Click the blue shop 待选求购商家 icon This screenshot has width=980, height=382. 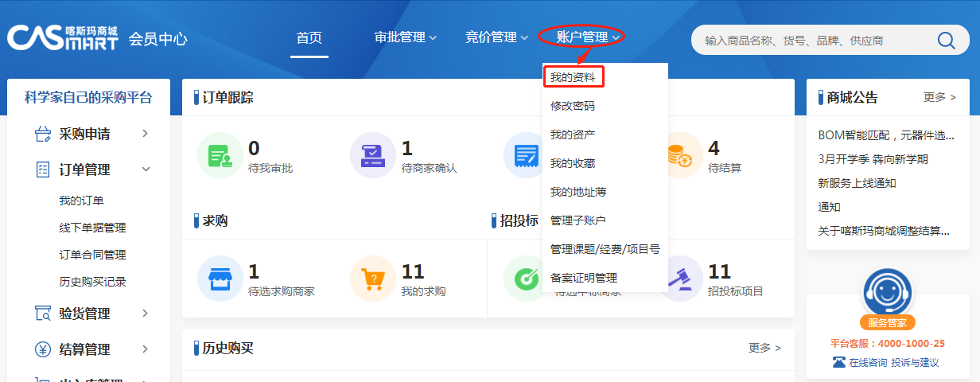[220, 279]
